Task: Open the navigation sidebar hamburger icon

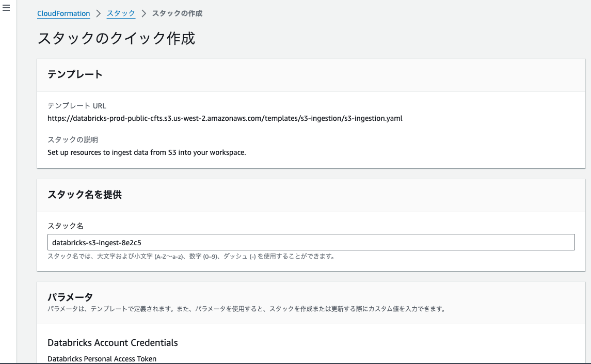Action: [x=6, y=8]
